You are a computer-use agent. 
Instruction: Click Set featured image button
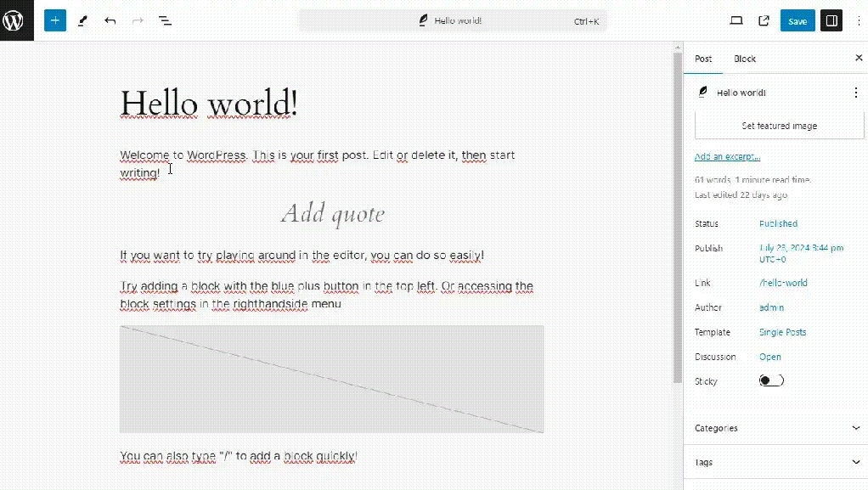coord(779,126)
